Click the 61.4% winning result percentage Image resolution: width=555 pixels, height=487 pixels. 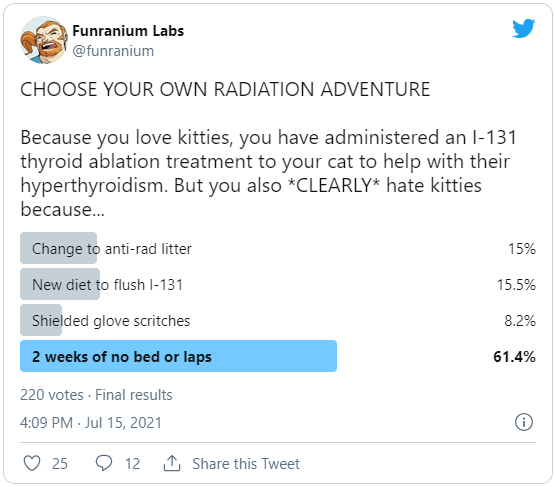[514, 357]
